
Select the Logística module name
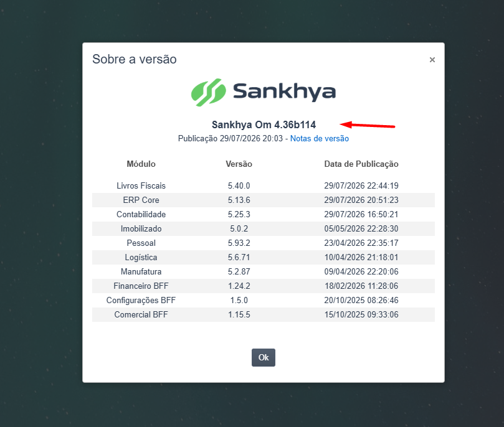[141, 257]
